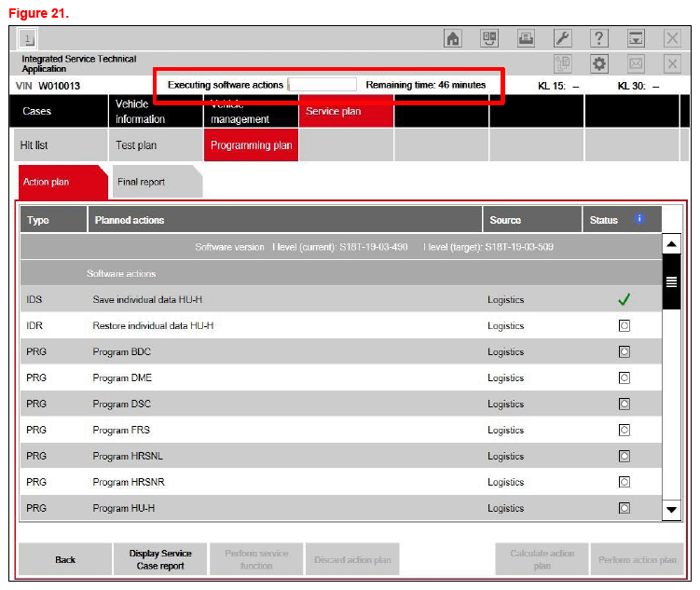Screen dimensions: 700x590
Task: Click the minimize-window dropdown icon in toolbar
Action: coord(636,38)
